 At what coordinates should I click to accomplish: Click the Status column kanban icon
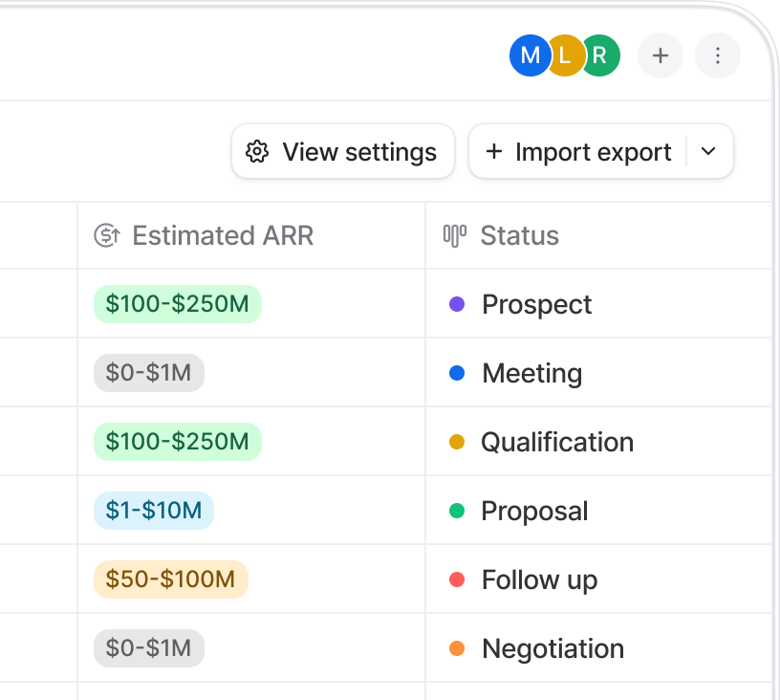point(454,235)
